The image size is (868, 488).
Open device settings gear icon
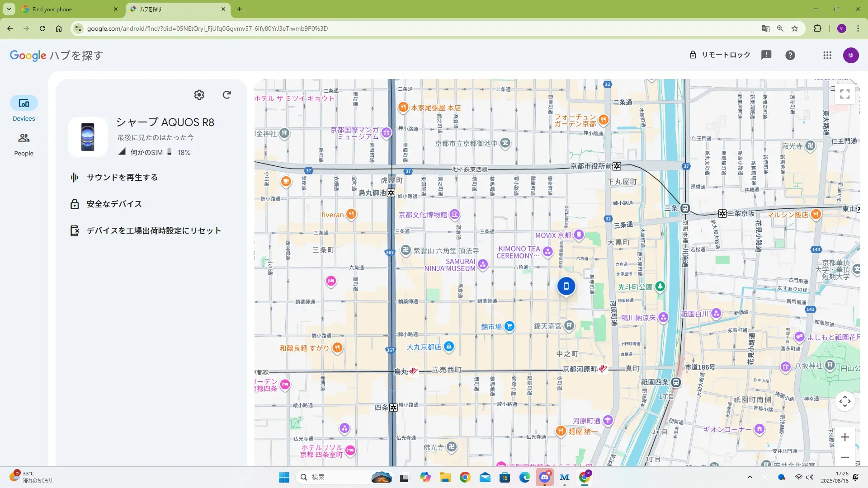[199, 94]
